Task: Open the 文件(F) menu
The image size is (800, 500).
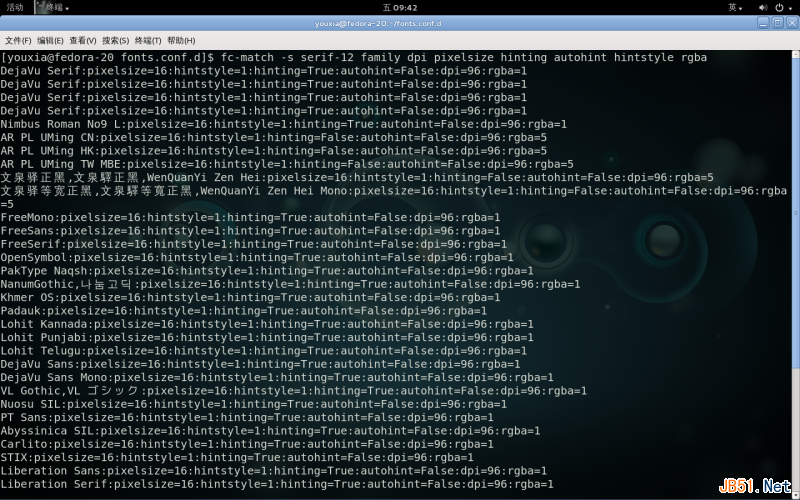Action: (18, 40)
